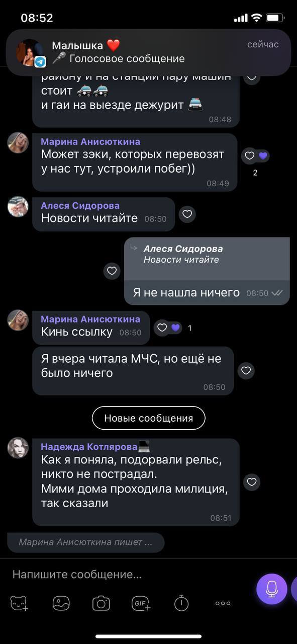Viewport: 297px width, 644px height.
Task: Like Надежда Котлярова's message about рельс
Action: click(252, 482)
